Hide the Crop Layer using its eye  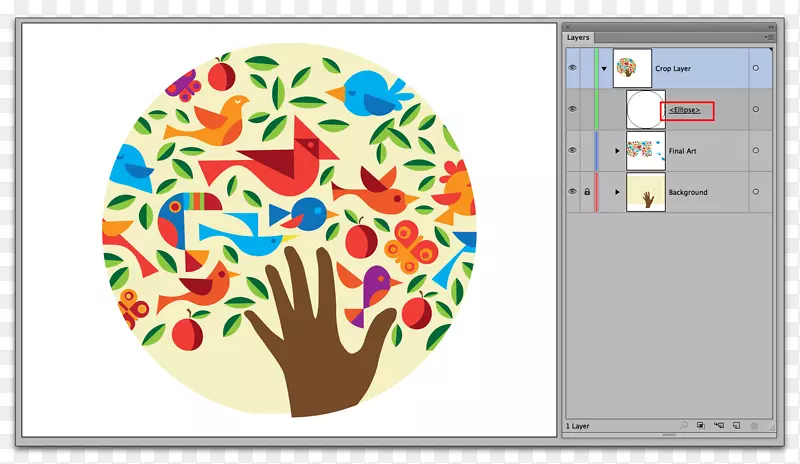pyautogui.click(x=572, y=68)
